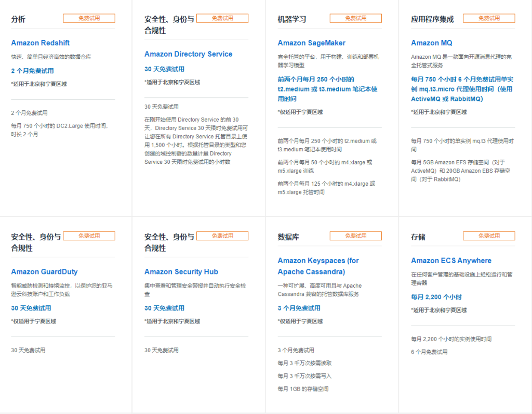Open the Amazon Directory Service link
Screen dimensions: 532x414
pos(188,54)
